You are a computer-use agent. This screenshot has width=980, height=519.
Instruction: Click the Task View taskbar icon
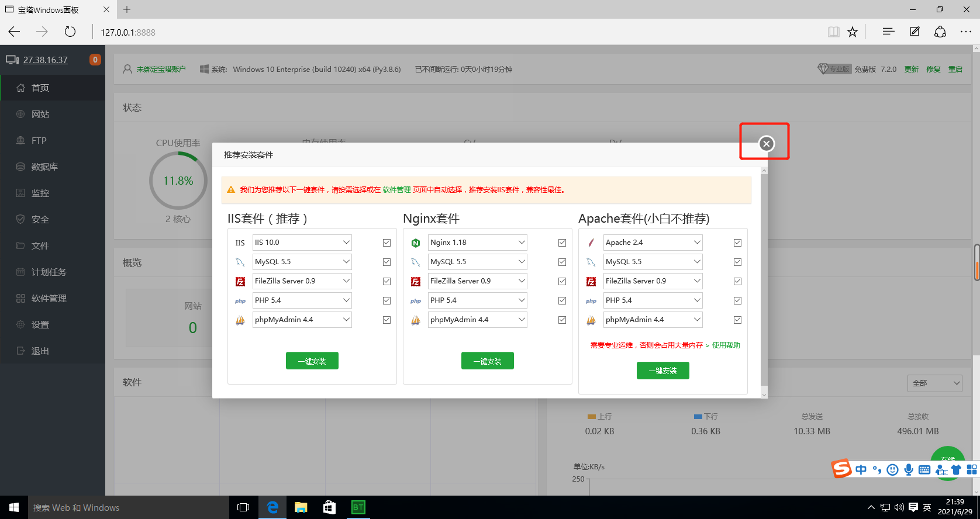click(243, 507)
